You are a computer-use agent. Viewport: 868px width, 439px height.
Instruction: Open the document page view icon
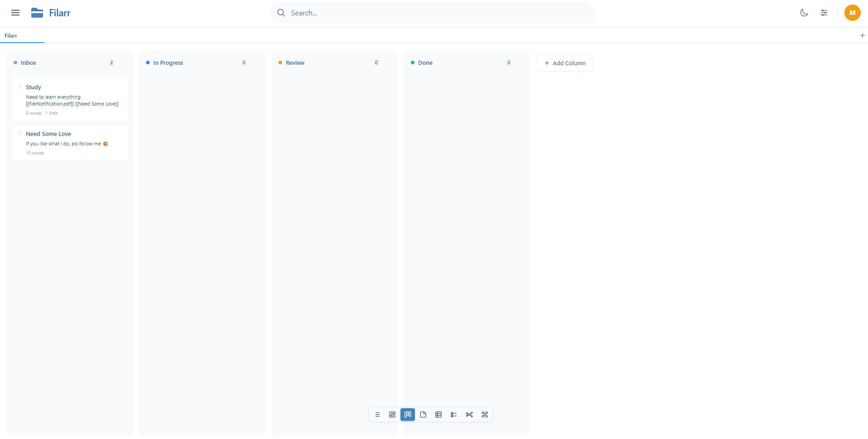(423, 414)
